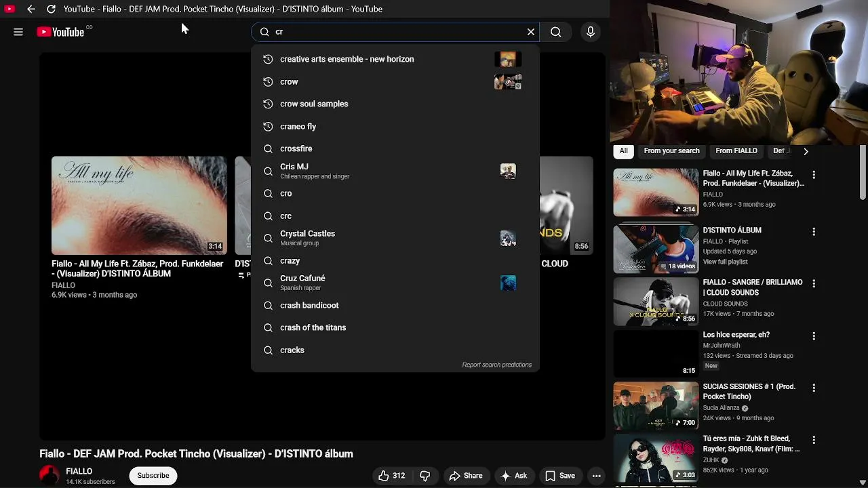Screen dimensions: 868x488
Task: Pick the 'crash of the titans' suggestion
Action: (x=395, y=327)
